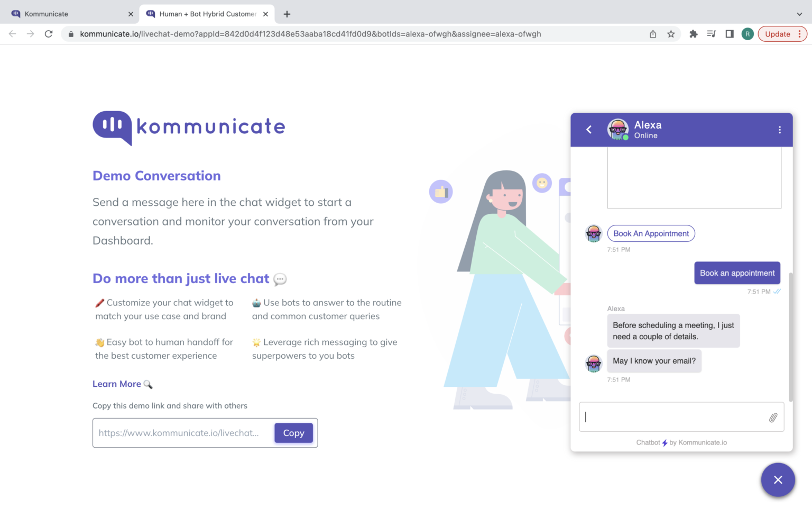Image resolution: width=812 pixels, height=508 pixels.
Task: Open a new browser tab
Action: click(287, 14)
